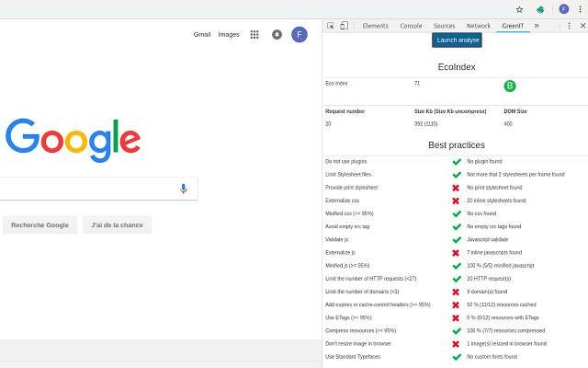Click red cross for Externalize js
588x368 pixels.
[x=456, y=253]
